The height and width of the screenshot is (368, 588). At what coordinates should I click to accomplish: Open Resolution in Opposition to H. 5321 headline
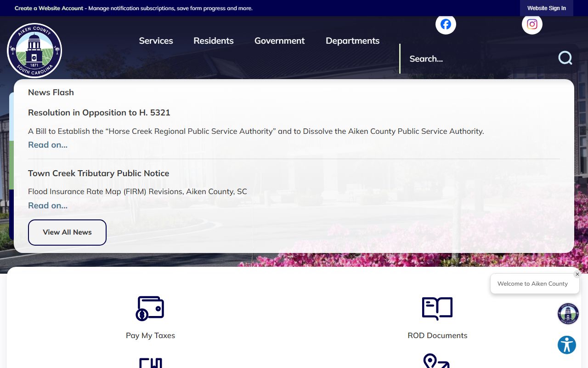99,113
